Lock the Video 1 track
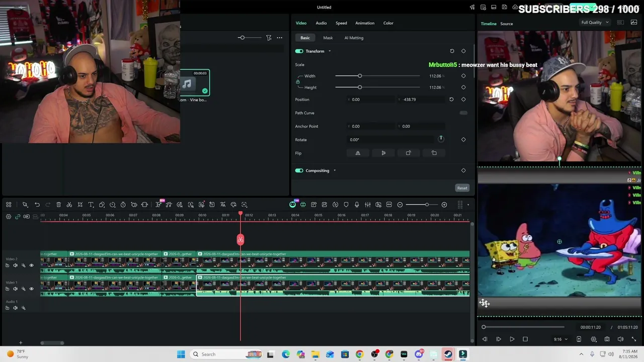The image size is (644, 362). 7,289
